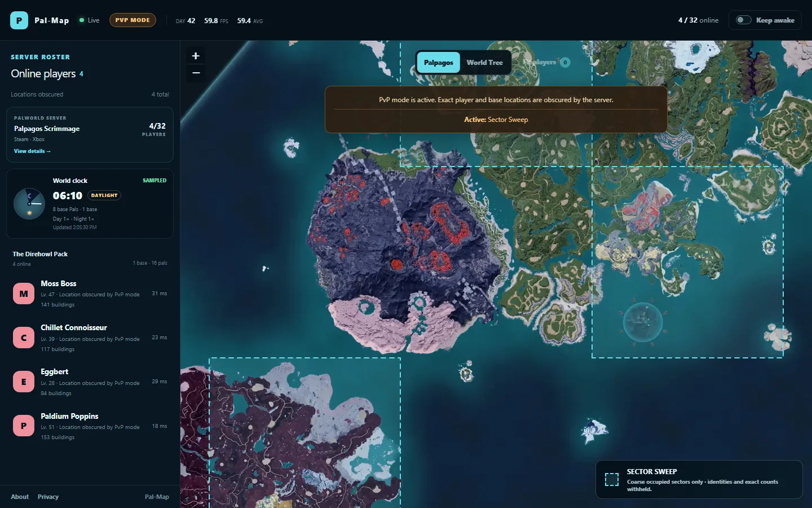
Task: Click the green Live status dot
Action: coord(82,20)
